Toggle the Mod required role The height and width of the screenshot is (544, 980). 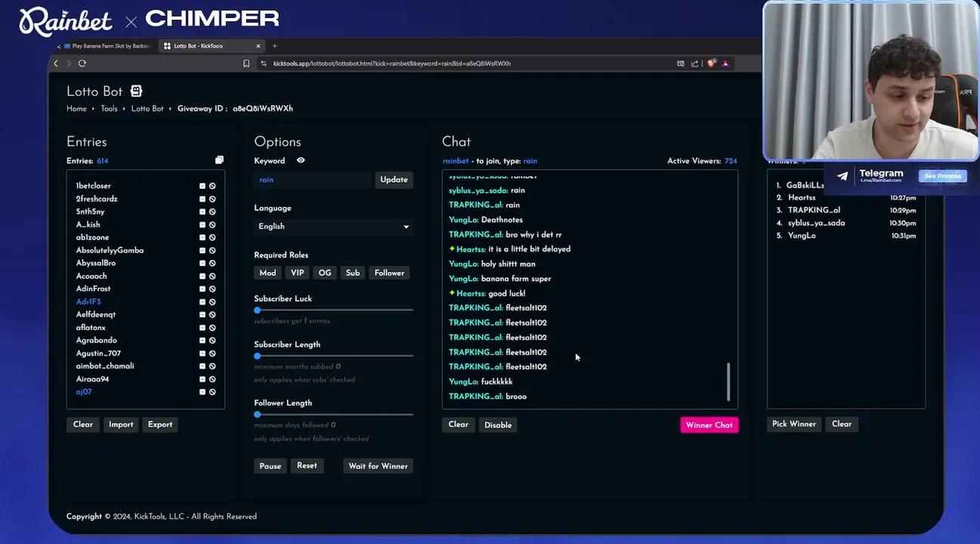click(x=268, y=273)
